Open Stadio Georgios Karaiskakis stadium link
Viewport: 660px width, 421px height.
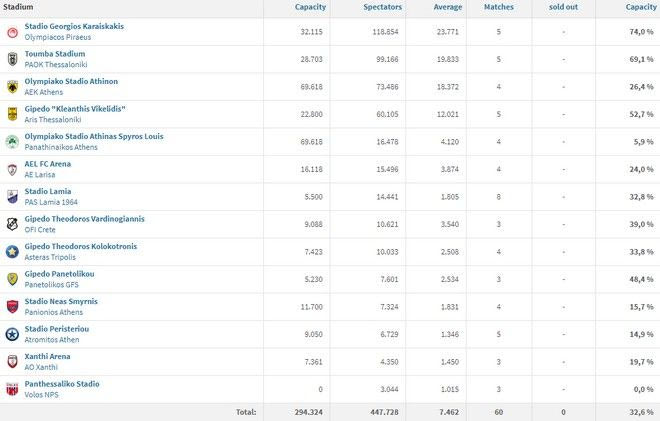[74, 26]
